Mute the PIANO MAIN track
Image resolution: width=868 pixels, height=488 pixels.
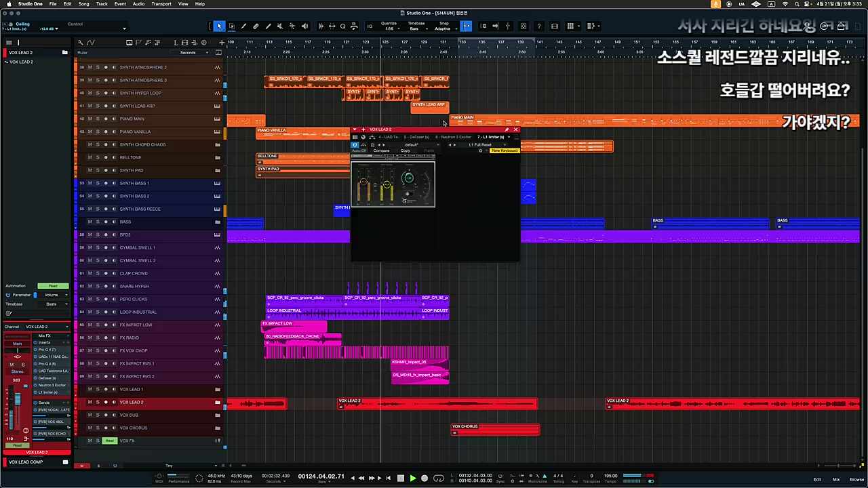pyautogui.click(x=90, y=119)
